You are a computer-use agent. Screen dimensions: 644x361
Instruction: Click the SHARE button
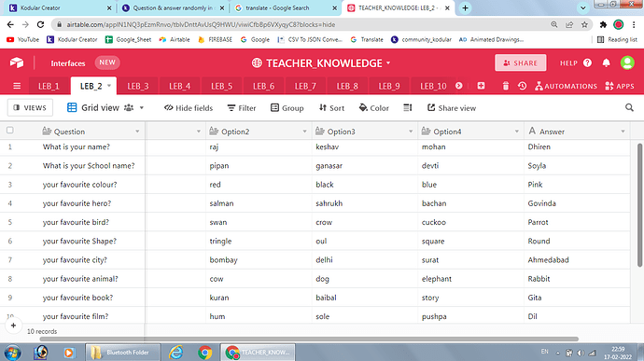point(521,62)
